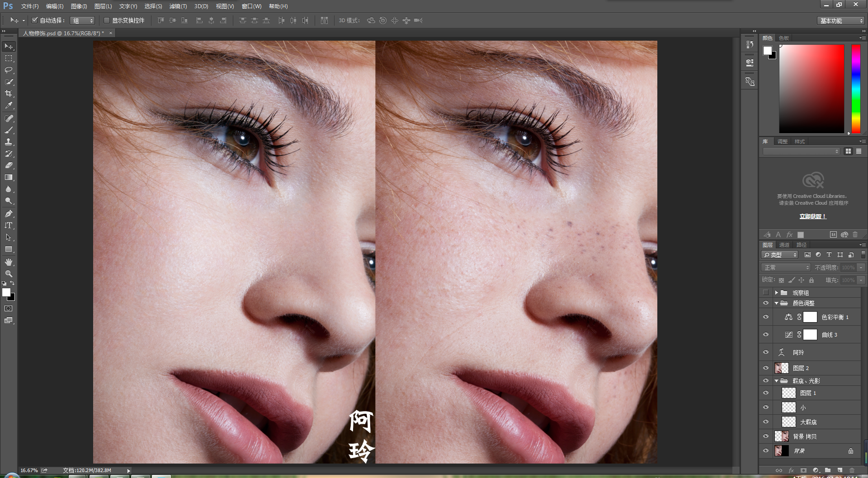The width and height of the screenshot is (868, 478).
Task: Select the Clone Stamp tool
Action: 9,142
